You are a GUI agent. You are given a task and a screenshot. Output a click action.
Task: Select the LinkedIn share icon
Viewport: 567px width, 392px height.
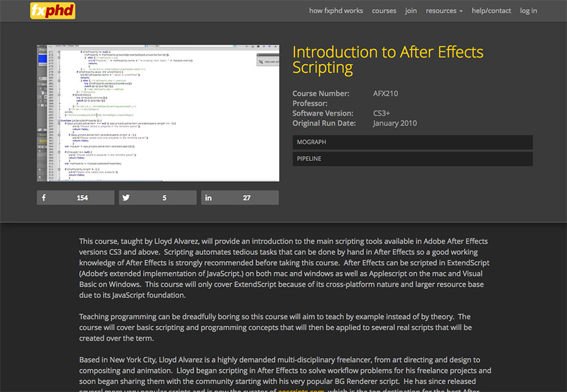click(x=208, y=197)
